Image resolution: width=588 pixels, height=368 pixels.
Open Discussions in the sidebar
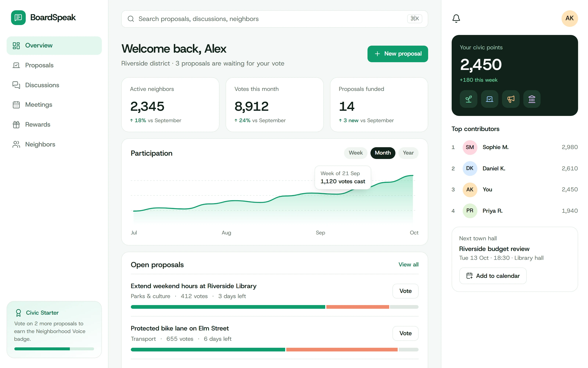click(x=54, y=85)
